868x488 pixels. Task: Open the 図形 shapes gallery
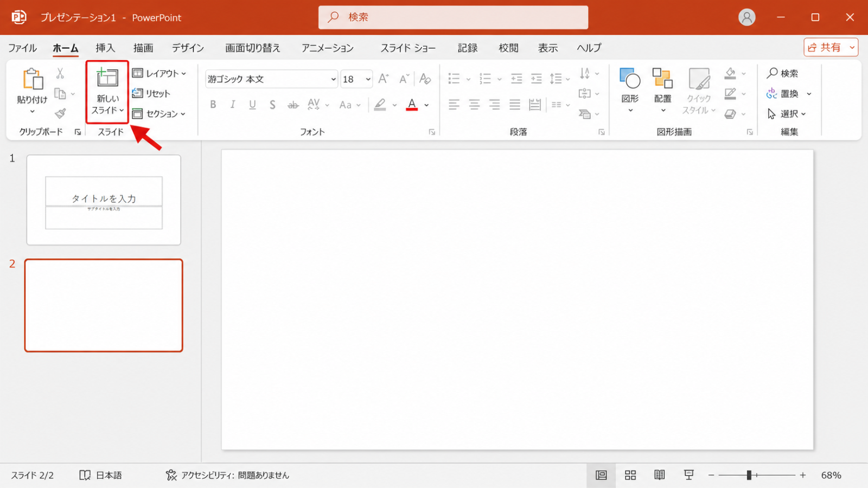(x=630, y=91)
